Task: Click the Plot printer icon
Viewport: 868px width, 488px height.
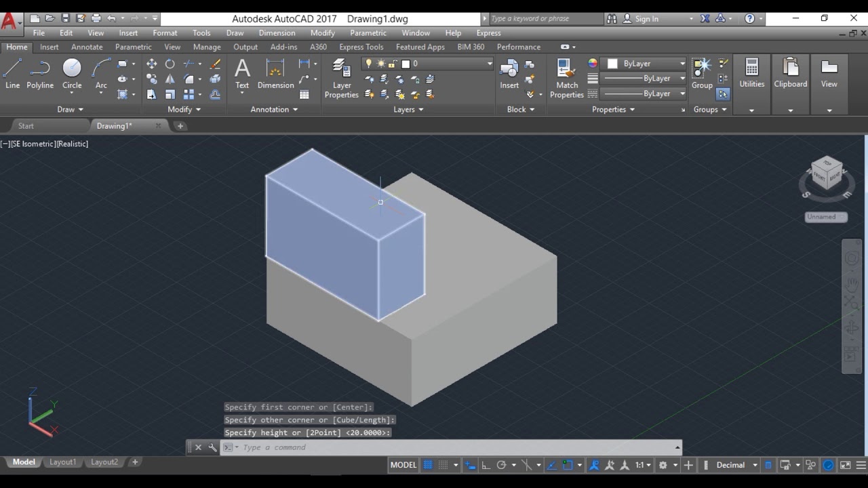Action: [x=96, y=18]
